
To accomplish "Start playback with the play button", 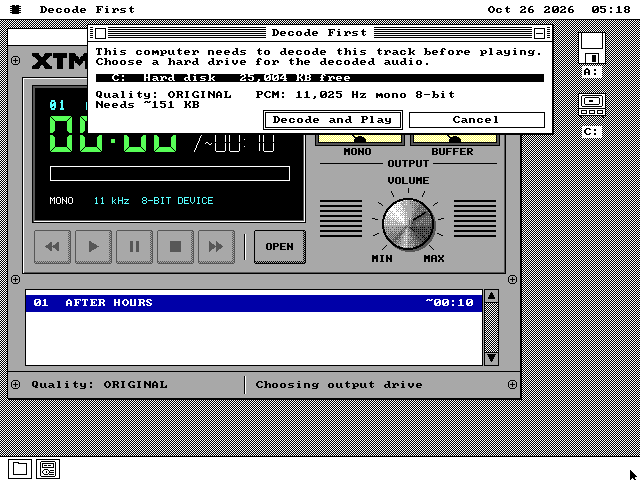I will 93,247.
